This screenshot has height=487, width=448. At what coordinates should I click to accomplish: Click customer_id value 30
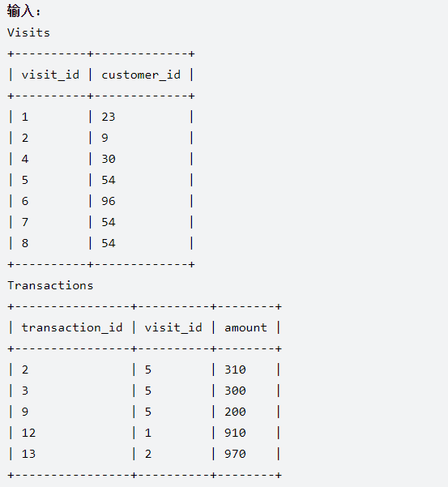109,159
